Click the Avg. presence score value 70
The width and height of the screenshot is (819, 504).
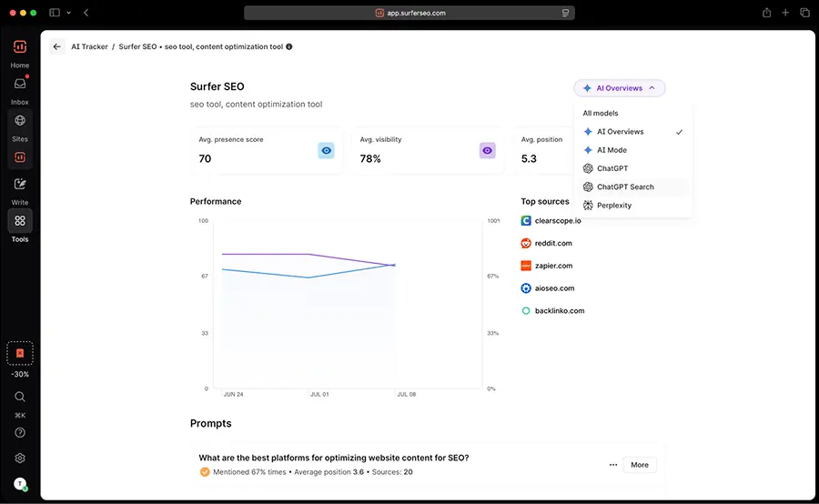pos(206,159)
